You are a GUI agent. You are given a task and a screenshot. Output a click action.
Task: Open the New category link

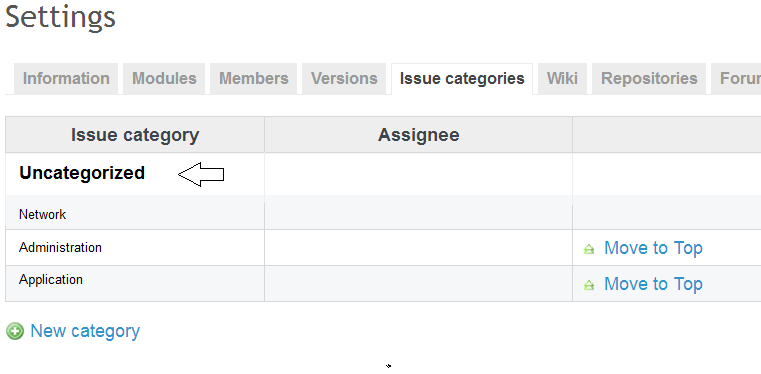coord(85,331)
